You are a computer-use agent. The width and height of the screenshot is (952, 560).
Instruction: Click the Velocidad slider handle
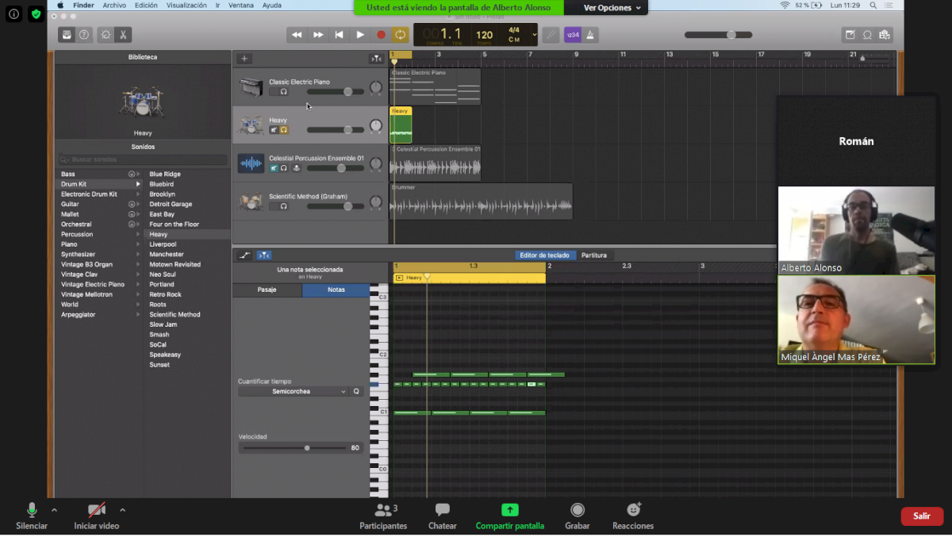pos(307,448)
